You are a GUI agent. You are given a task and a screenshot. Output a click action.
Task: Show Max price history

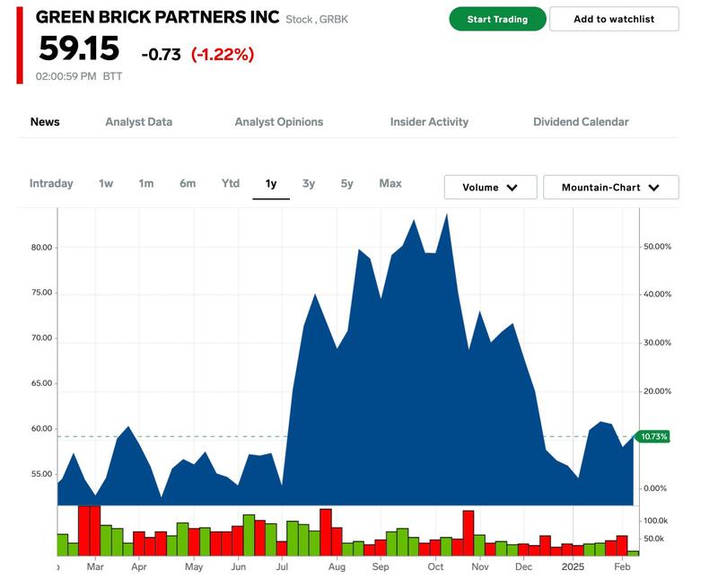click(x=390, y=184)
